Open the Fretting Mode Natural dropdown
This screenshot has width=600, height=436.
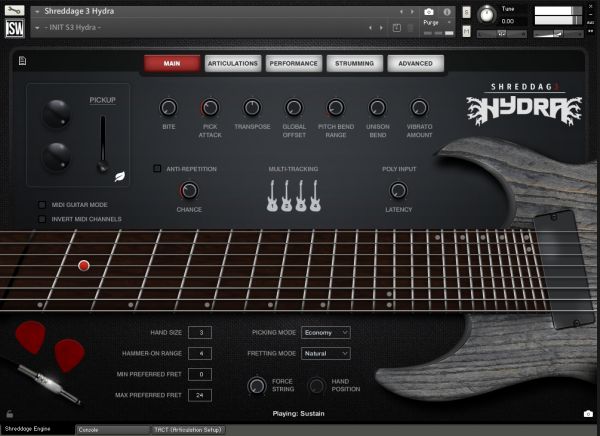point(326,353)
